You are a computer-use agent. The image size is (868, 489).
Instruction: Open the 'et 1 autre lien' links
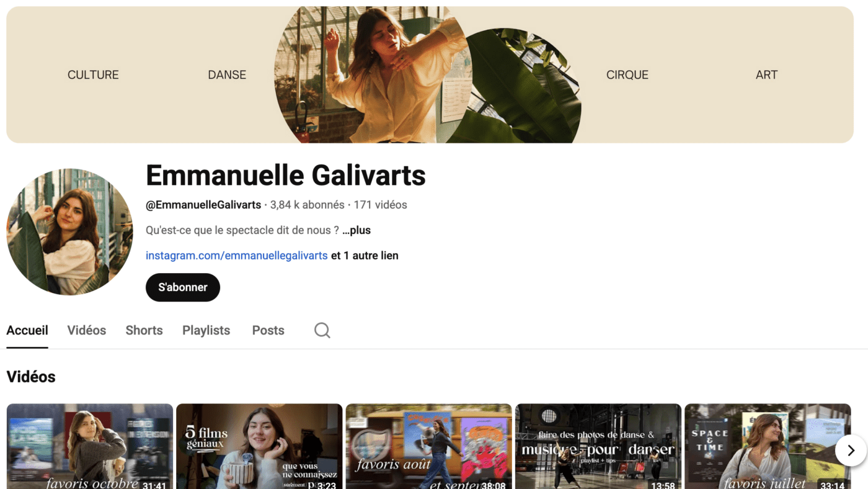pyautogui.click(x=365, y=256)
